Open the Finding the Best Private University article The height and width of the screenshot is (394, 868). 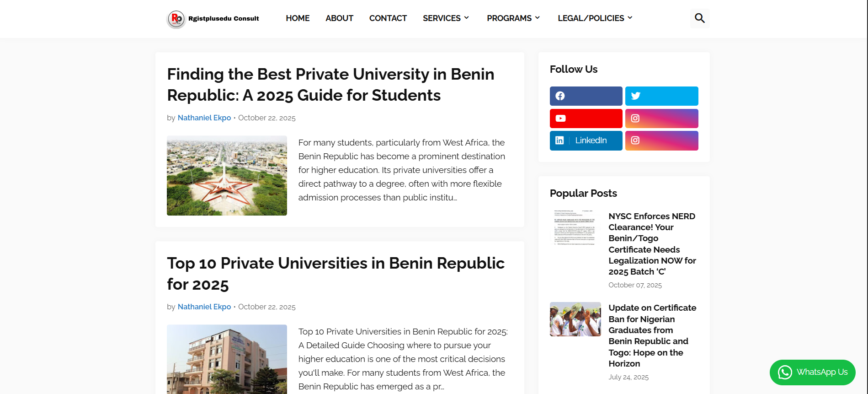(330, 85)
